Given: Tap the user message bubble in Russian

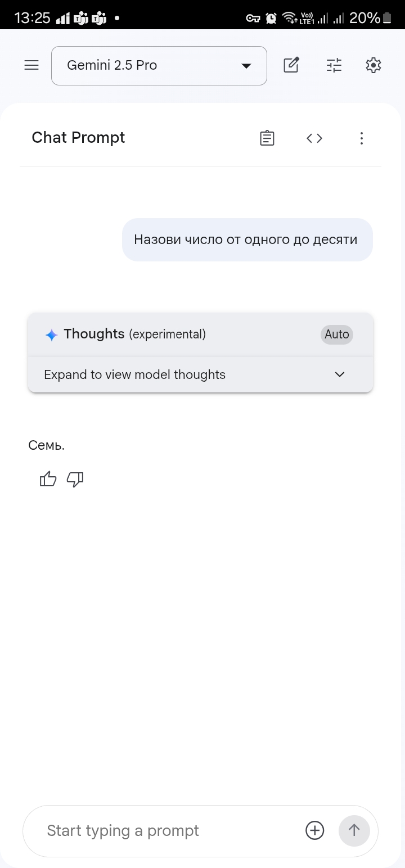Looking at the screenshot, I should [x=247, y=239].
